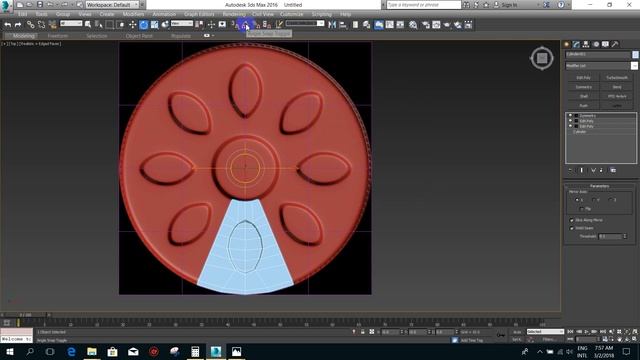Click the keyword search field
The image size is (640, 360).
tap(423, 5)
